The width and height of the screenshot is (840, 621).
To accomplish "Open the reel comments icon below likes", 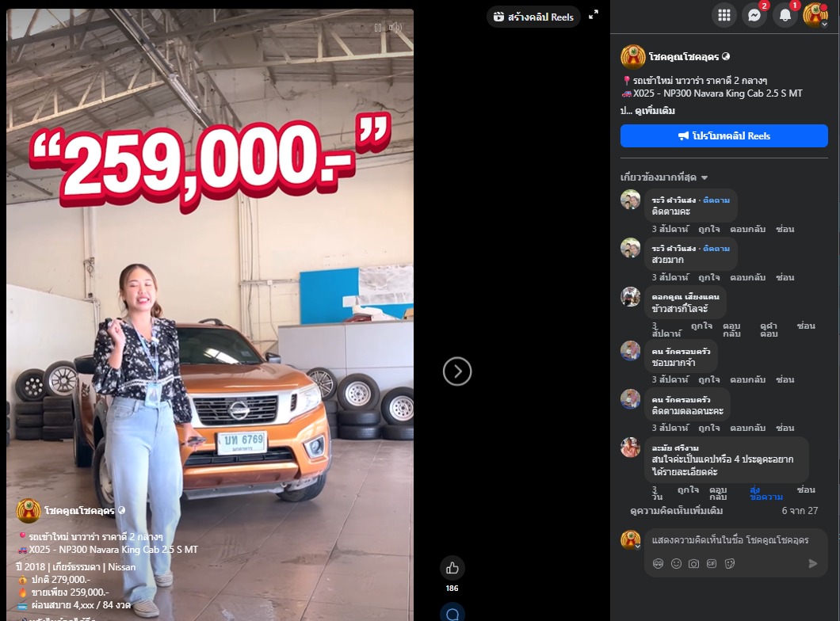I will pyautogui.click(x=452, y=613).
